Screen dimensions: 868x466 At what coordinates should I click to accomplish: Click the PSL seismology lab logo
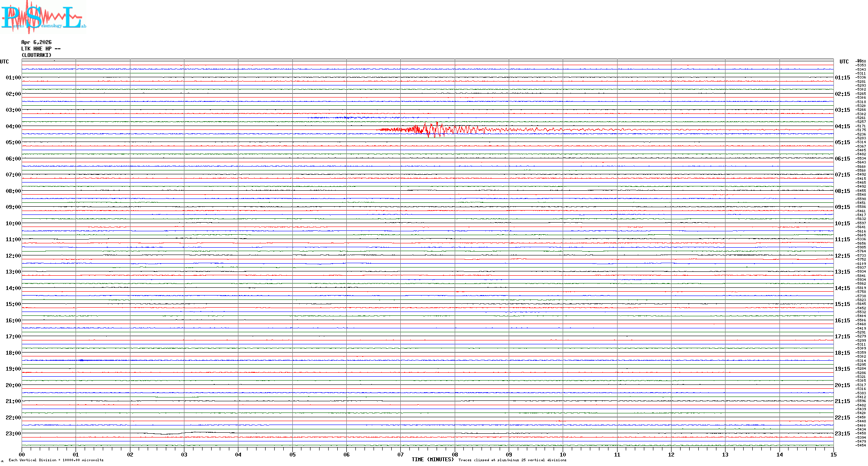point(43,17)
